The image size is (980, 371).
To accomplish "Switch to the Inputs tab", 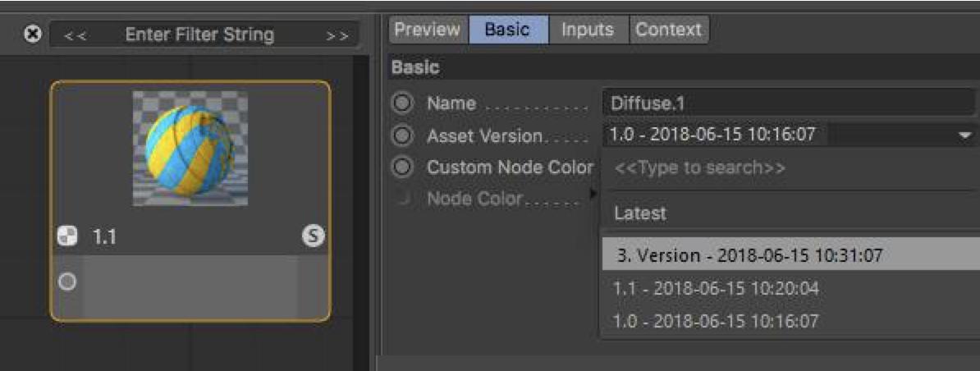I will tap(587, 30).
